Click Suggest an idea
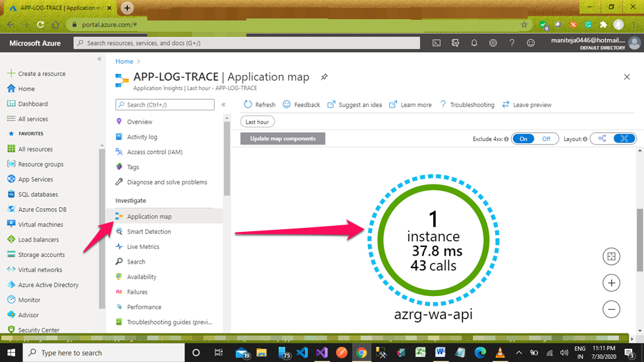644x362 pixels. (x=355, y=105)
